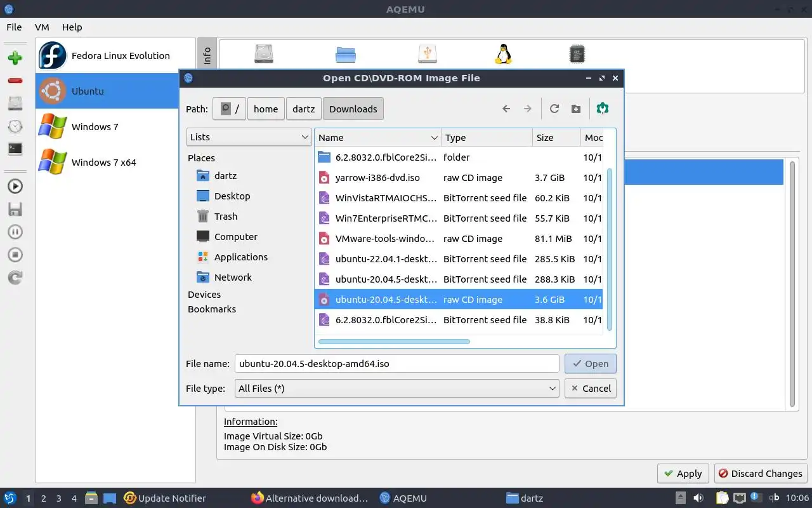Click the blue folder icon in top tab strip

click(x=346, y=54)
